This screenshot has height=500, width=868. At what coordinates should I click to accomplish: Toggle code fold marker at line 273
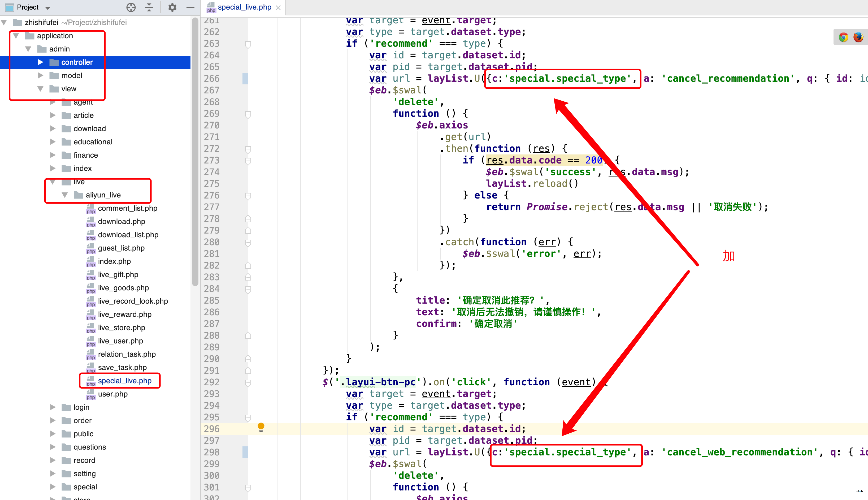tap(248, 161)
